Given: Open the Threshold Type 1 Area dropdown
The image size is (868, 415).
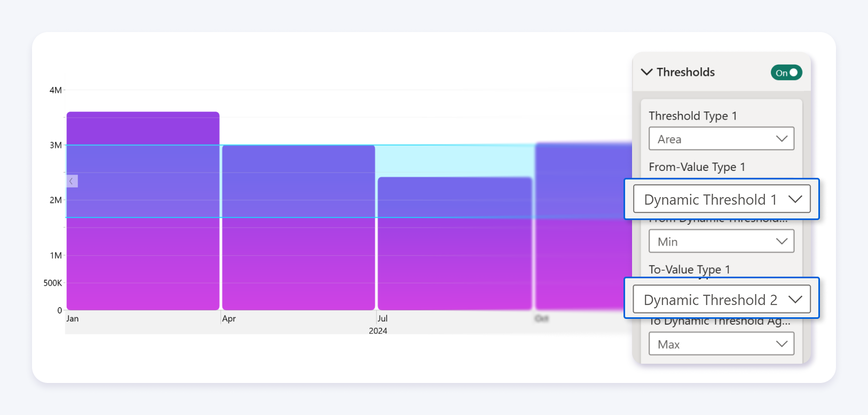Looking at the screenshot, I should pyautogui.click(x=721, y=139).
